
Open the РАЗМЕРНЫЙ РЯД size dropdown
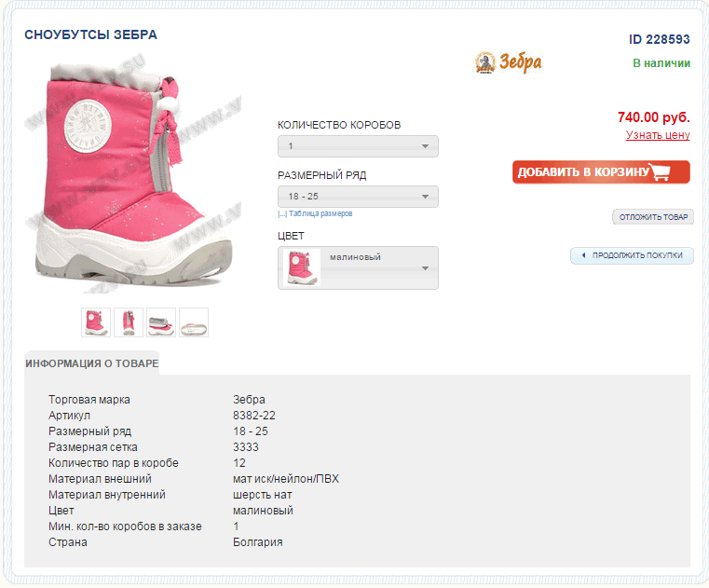pyautogui.click(x=358, y=197)
